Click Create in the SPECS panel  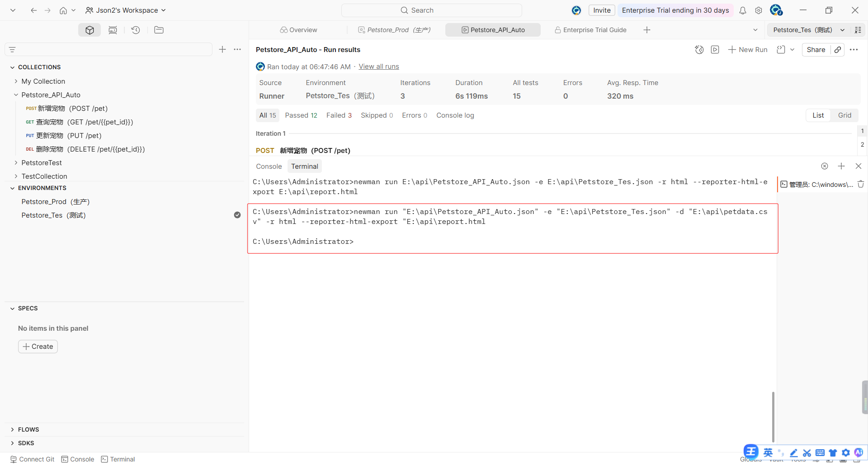pos(38,347)
